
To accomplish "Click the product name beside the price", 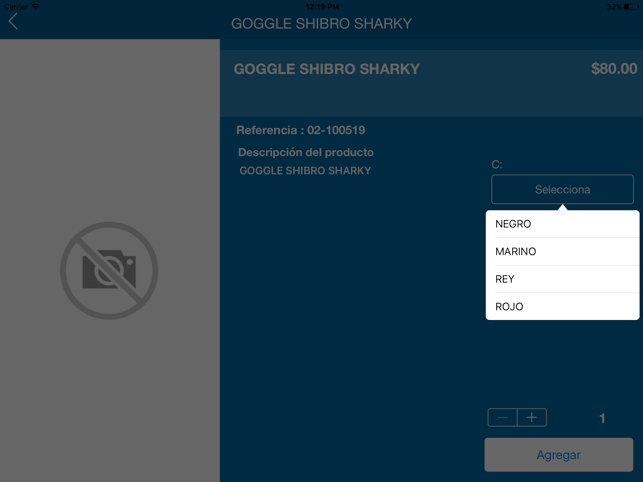I will pos(326,69).
